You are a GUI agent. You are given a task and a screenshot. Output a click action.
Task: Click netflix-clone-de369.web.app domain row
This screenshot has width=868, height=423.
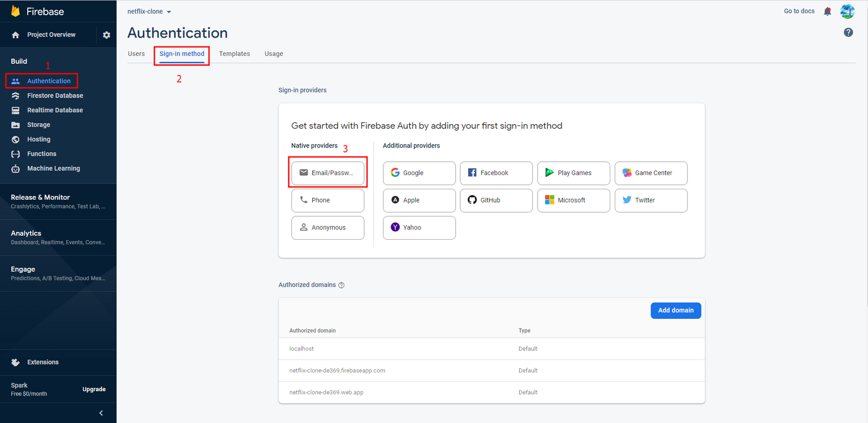[x=492, y=392]
